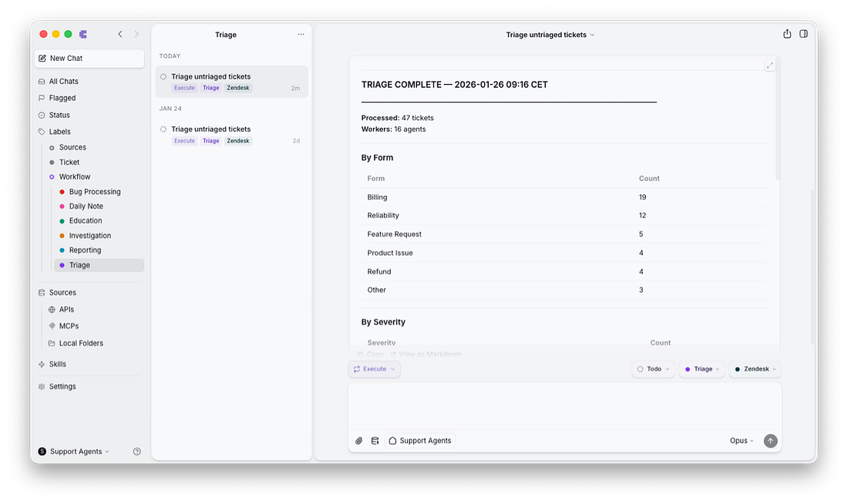848x504 pixels.
Task: Select the Bug Processing label
Action: pyautogui.click(x=95, y=191)
